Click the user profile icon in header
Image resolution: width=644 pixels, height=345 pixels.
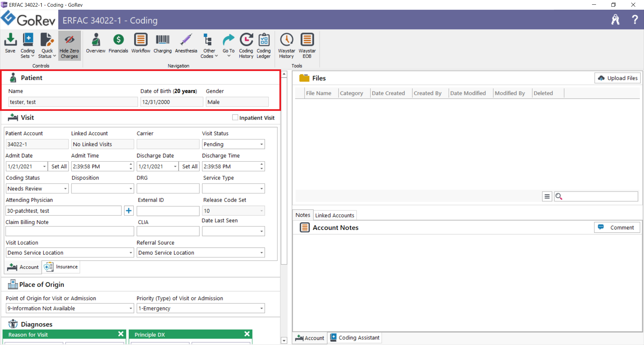click(x=615, y=20)
